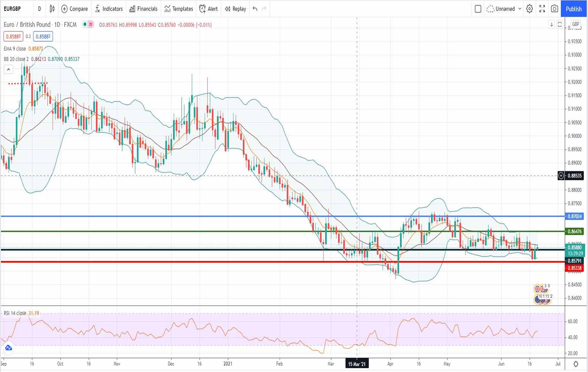This screenshot has width=588, height=372.
Task: Toggle the pane maximize icon beside GBP
Action: (x=560, y=25)
